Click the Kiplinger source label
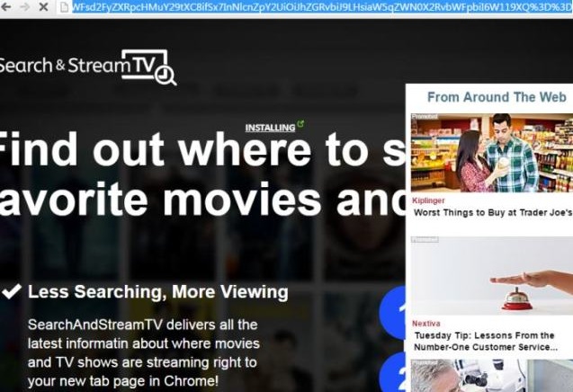Viewport: 573px width, 392px height. [428, 200]
